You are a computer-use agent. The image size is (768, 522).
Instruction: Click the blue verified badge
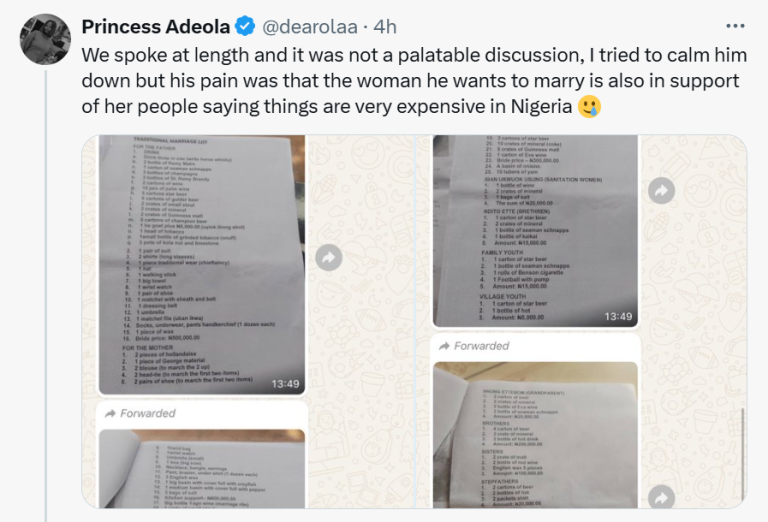pyautogui.click(x=243, y=27)
